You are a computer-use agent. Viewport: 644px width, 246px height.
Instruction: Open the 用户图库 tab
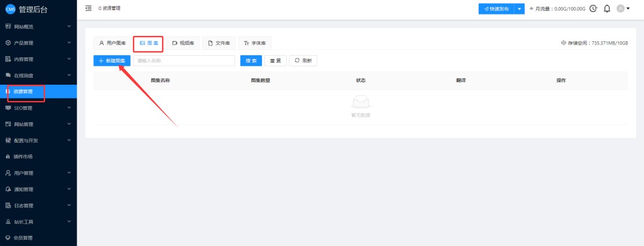click(x=112, y=43)
